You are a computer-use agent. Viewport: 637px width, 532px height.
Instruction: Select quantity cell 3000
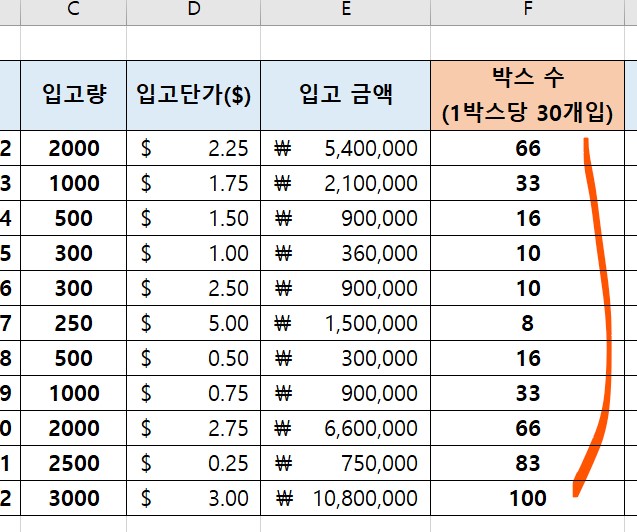(74, 498)
